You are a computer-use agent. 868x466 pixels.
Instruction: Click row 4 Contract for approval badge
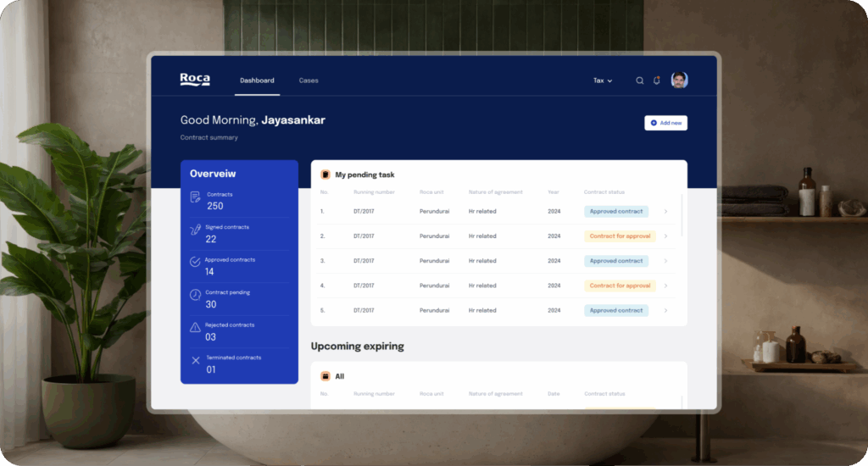tap(620, 286)
